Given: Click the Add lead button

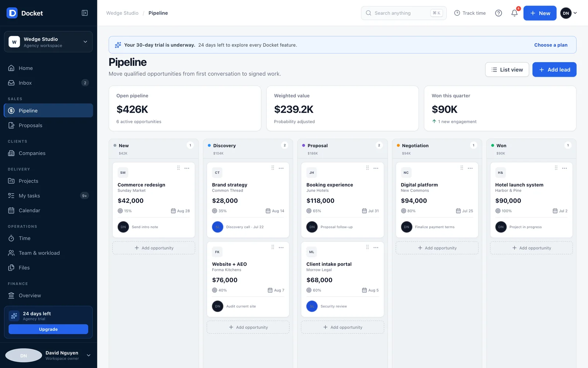Looking at the screenshot, I should 554,70.
